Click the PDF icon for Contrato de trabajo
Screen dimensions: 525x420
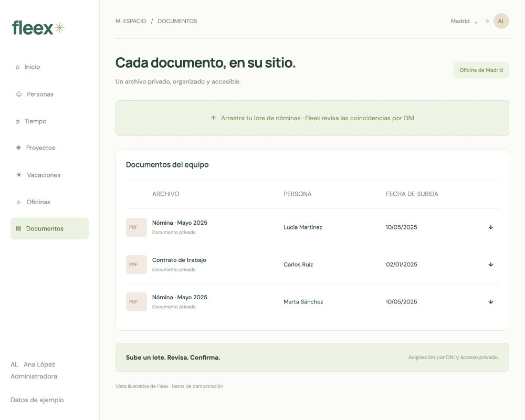click(136, 265)
